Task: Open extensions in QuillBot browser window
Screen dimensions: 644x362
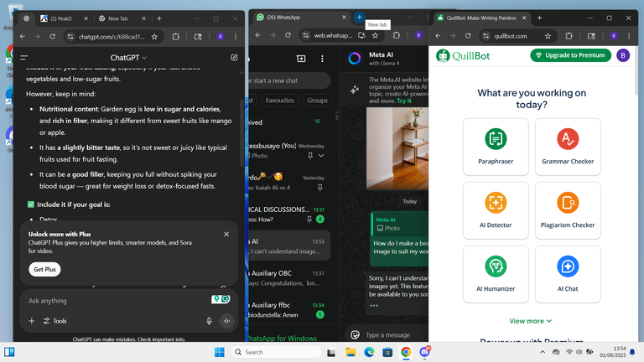Action: (569, 36)
